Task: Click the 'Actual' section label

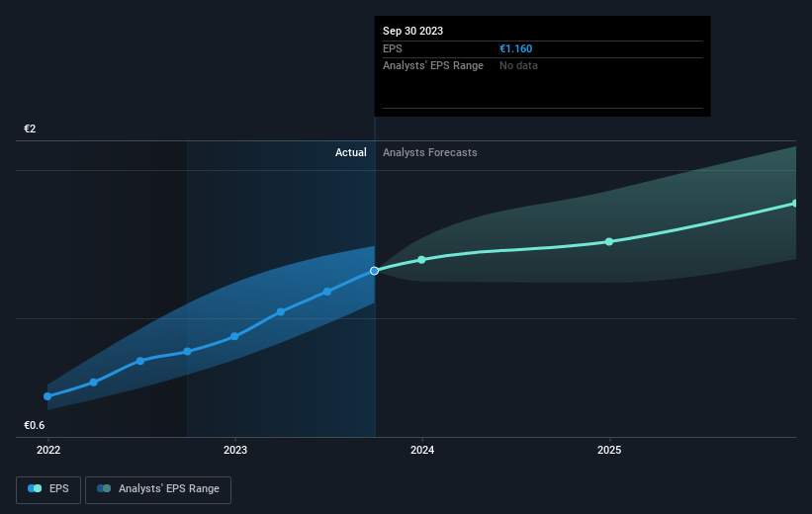Action: [350, 152]
